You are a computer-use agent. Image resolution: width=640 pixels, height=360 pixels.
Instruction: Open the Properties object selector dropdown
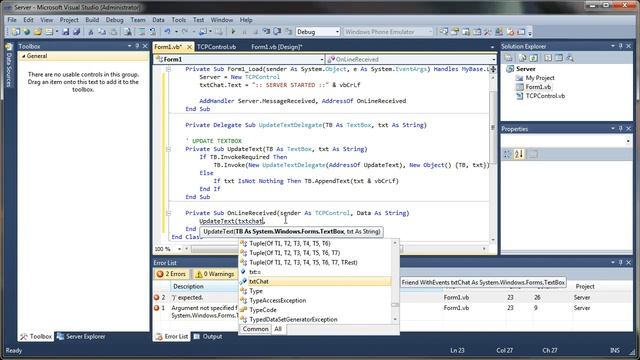[x=628, y=141]
